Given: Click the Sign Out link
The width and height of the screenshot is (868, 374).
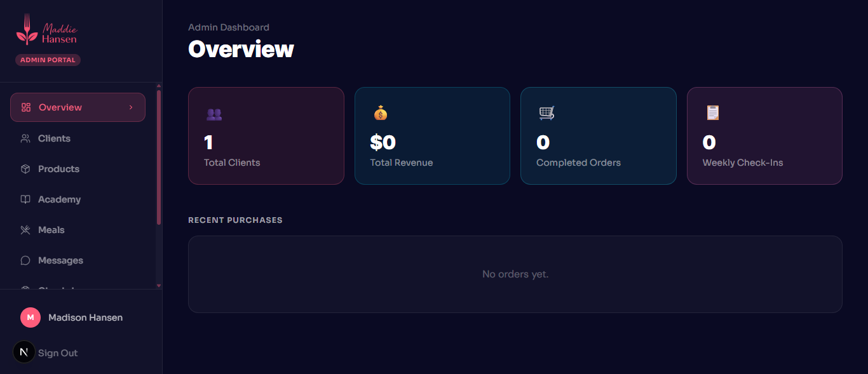Looking at the screenshot, I should (58, 353).
